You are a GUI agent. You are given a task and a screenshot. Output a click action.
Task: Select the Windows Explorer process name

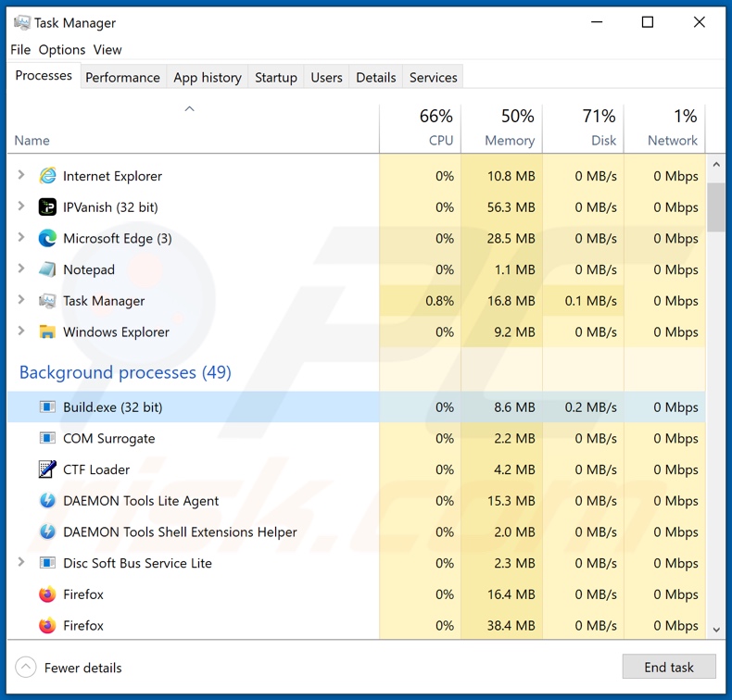(116, 332)
